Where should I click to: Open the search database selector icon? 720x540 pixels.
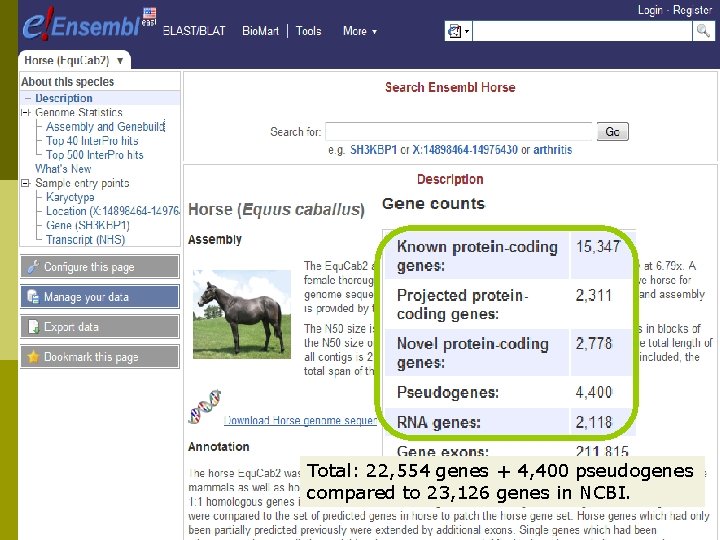click(458, 31)
